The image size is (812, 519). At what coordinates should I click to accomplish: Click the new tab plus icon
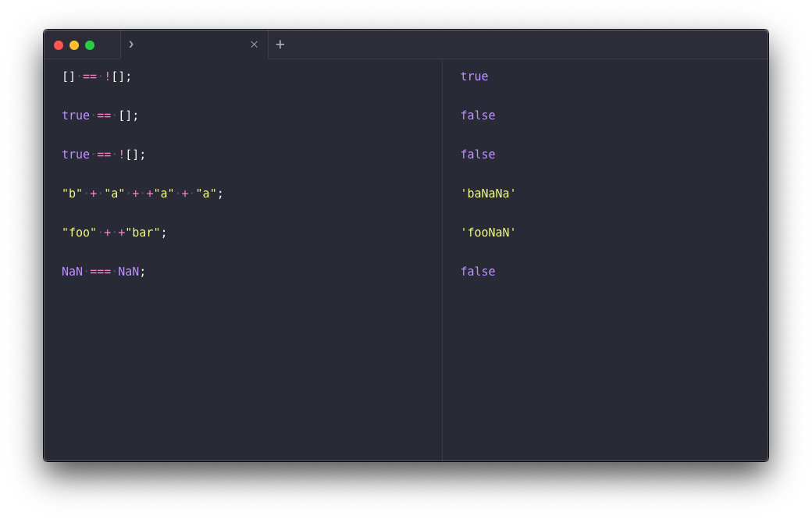[280, 44]
